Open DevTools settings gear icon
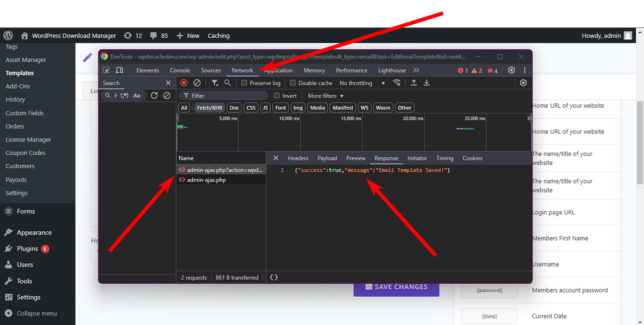This screenshot has width=644, height=325. 512,70
